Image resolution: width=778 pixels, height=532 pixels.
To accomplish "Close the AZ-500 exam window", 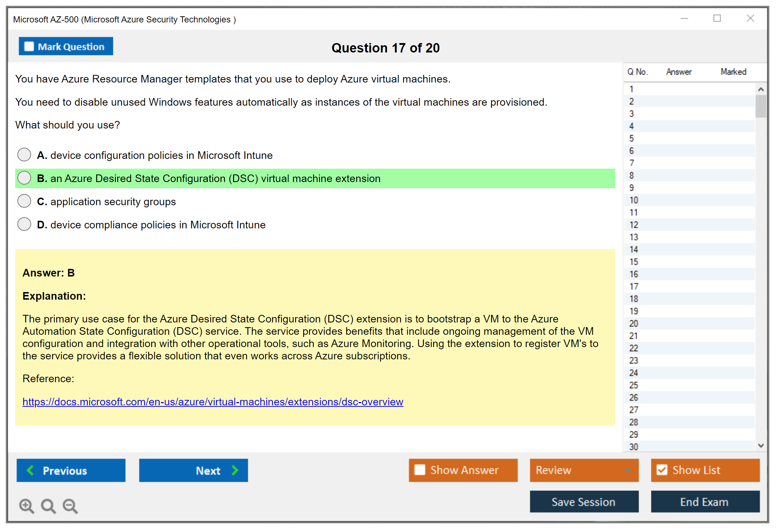I will pyautogui.click(x=750, y=18).
